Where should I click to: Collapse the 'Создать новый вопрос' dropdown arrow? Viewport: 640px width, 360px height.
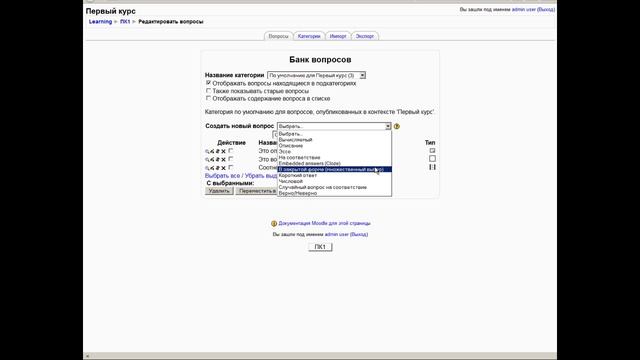388,127
